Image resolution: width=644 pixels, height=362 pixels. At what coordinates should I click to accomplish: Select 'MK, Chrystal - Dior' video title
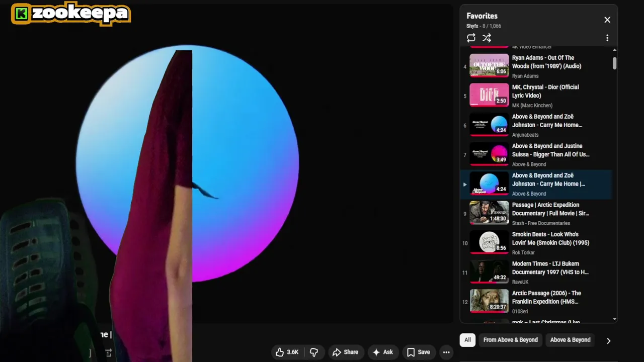(545, 91)
